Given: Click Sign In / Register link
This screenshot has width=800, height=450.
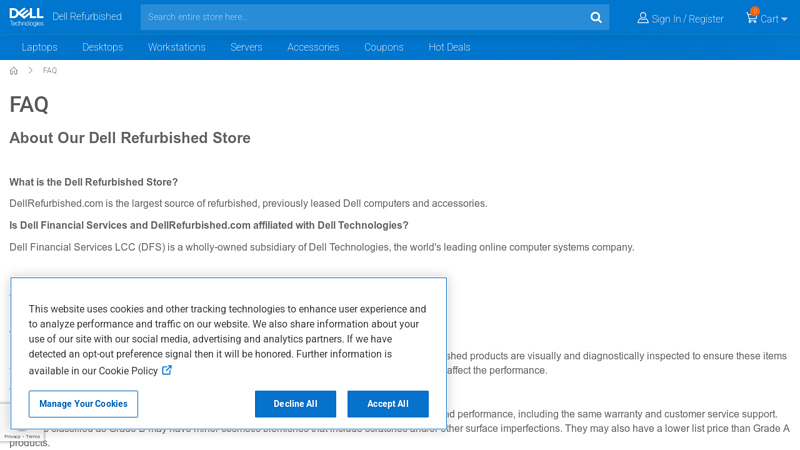Looking at the screenshot, I should click(687, 19).
